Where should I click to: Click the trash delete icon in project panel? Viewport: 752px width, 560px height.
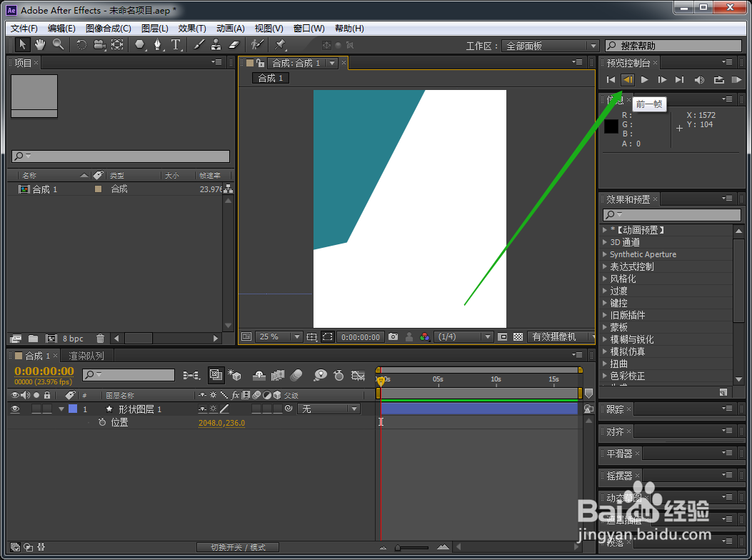[x=100, y=339]
